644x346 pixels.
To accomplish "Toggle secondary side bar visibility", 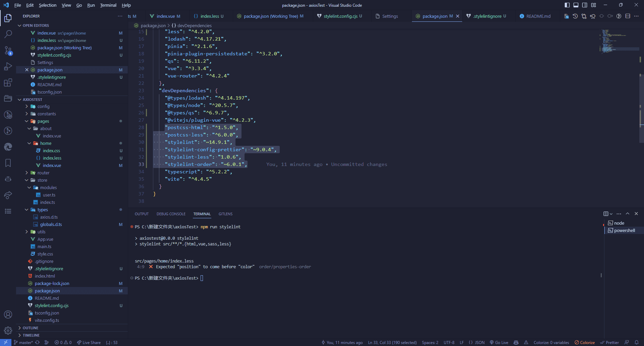I will click(585, 5).
